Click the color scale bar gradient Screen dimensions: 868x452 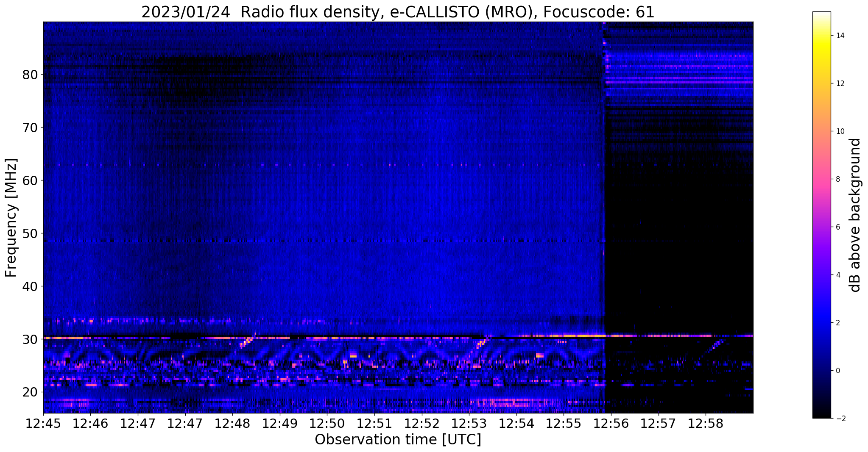821,215
